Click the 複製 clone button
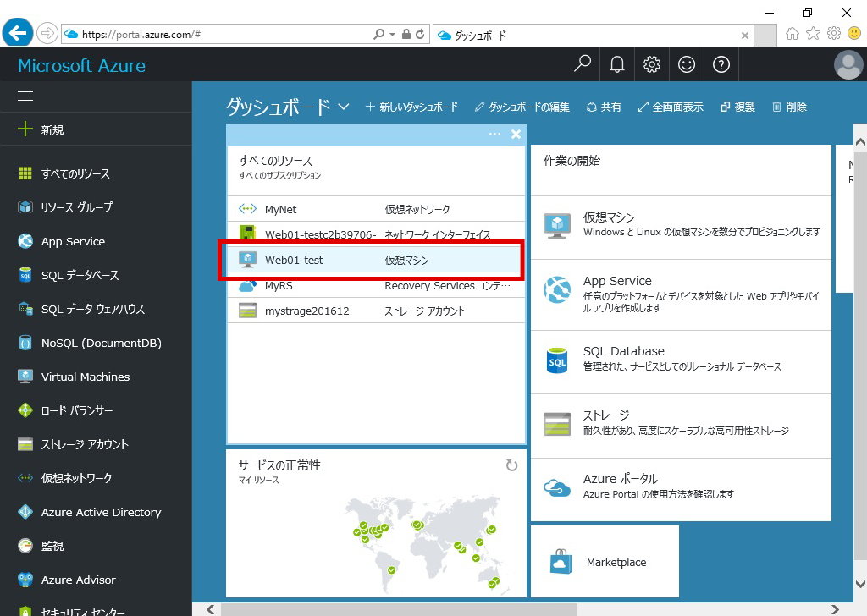The width and height of the screenshot is (867, 616). click(x=737, y=107)
